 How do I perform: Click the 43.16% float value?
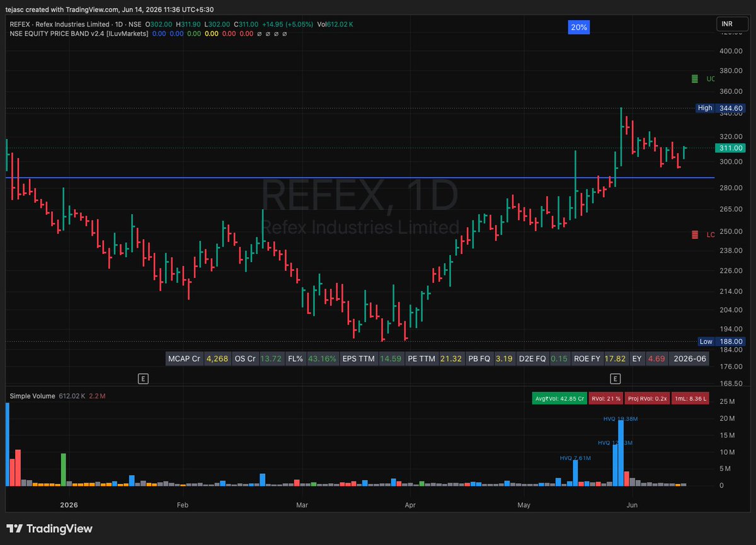pos(323,359)
